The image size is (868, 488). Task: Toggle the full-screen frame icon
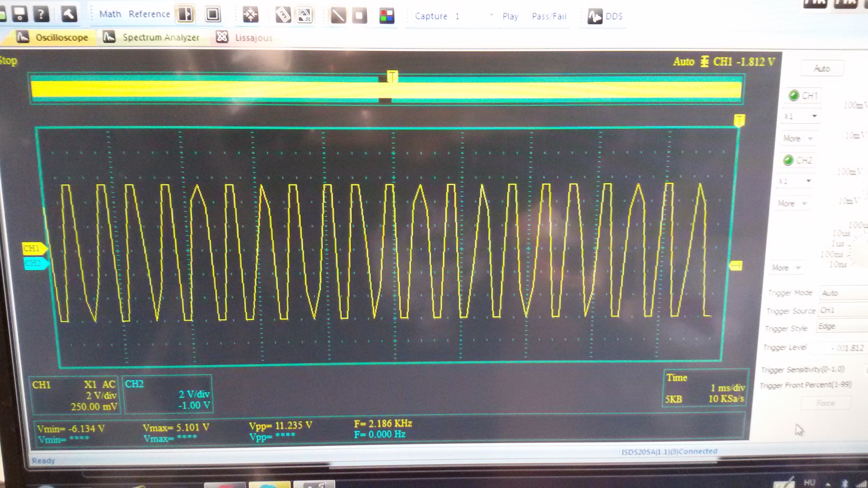[213, 14]
